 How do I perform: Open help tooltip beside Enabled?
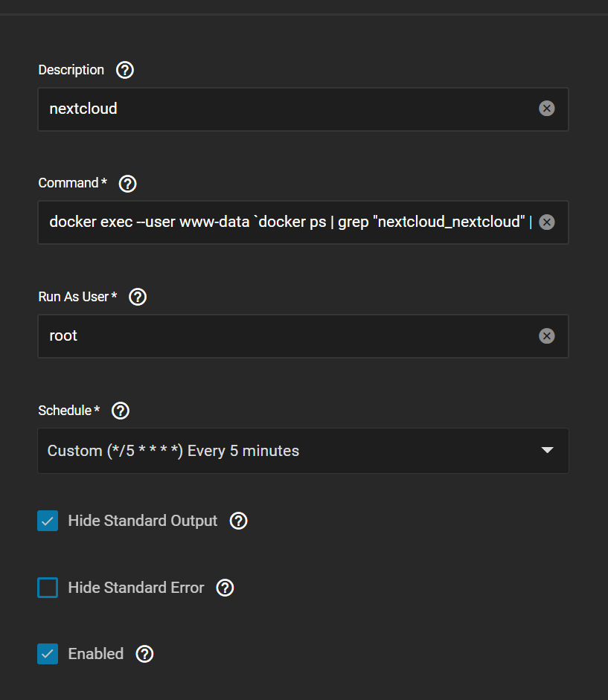click(144, 654)
